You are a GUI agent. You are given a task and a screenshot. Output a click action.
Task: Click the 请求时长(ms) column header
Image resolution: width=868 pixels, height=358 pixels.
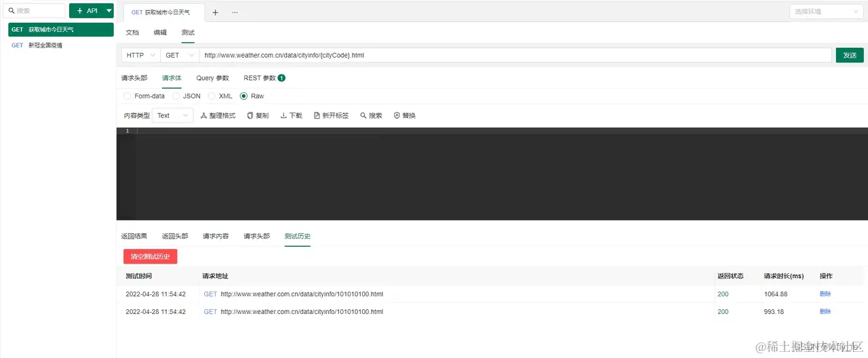point(783,276)
